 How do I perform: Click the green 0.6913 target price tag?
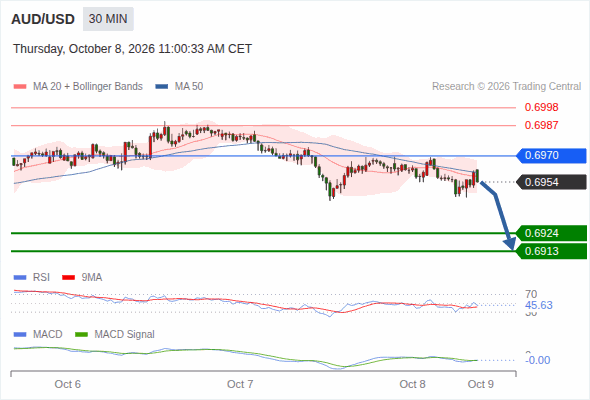point(551,251)
